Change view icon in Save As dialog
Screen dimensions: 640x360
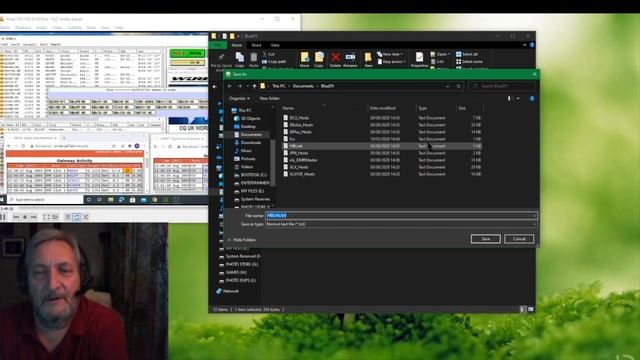pyautogui.click(x=509, y=98)
